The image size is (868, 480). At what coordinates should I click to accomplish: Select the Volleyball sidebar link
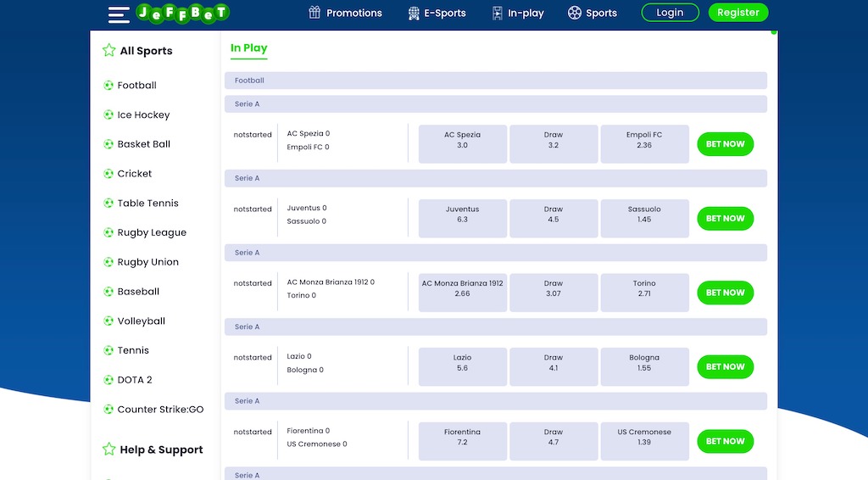coord(142,321)
